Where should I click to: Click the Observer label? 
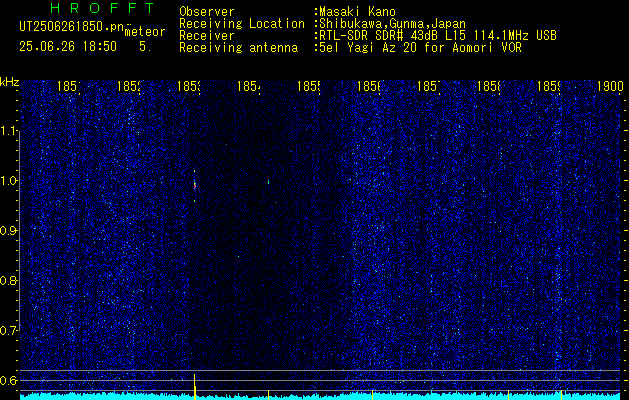coord(207,12)
